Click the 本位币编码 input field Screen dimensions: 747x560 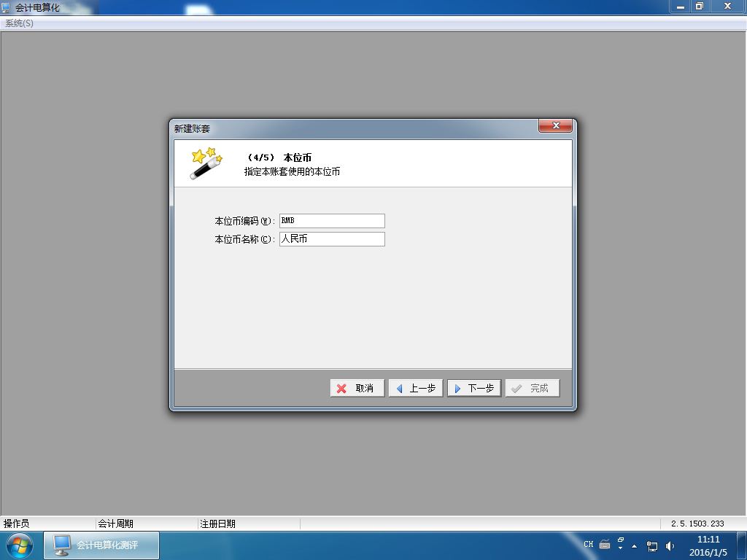click(332, 221)
